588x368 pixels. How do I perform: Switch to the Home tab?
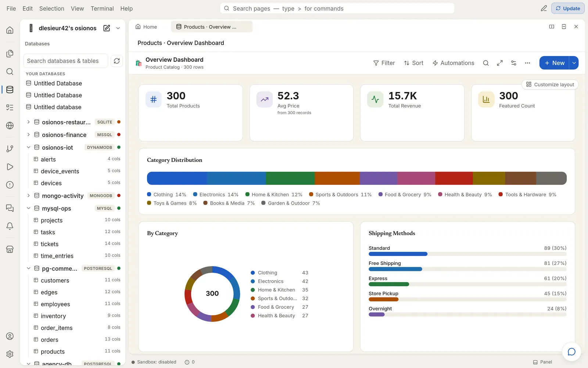(146, 27)
